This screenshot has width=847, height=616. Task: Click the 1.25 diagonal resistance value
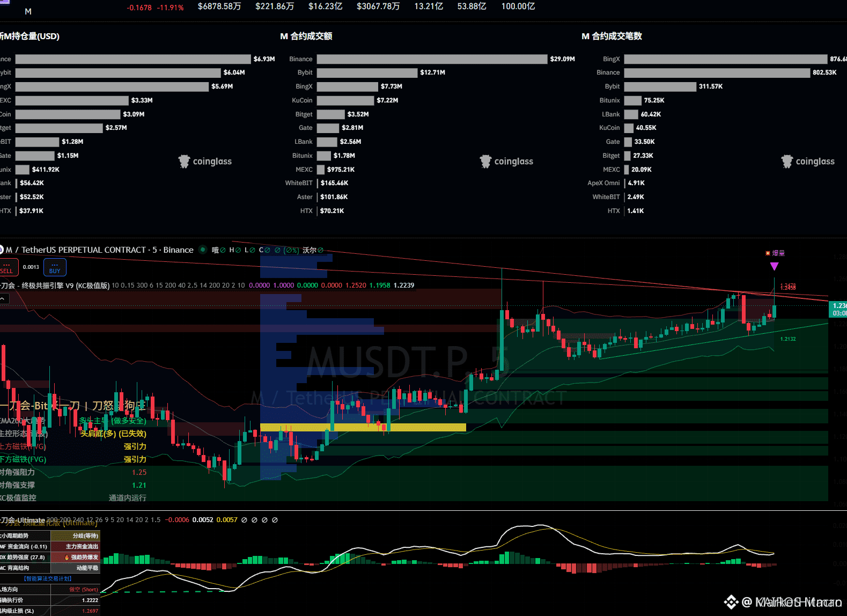pos(139,472)
